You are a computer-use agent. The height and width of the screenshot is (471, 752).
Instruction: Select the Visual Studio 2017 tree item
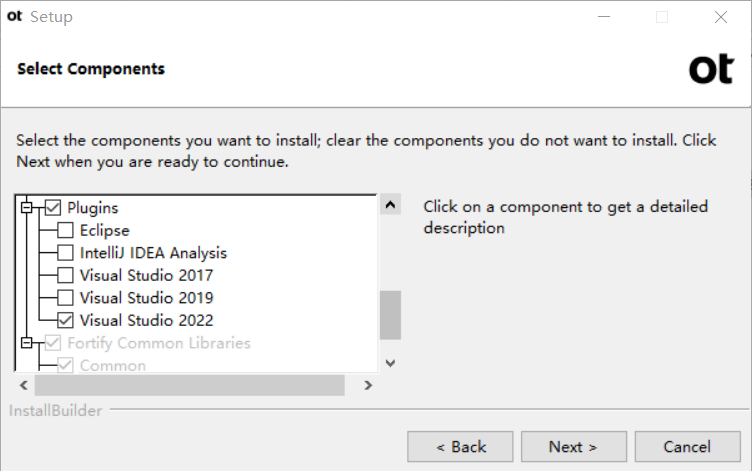146,275
